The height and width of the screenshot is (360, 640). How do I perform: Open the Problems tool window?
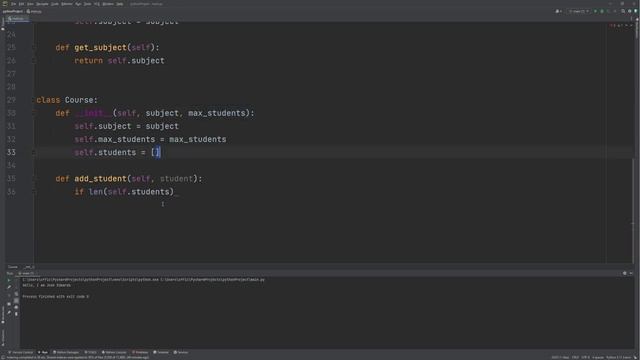(140, 352)
